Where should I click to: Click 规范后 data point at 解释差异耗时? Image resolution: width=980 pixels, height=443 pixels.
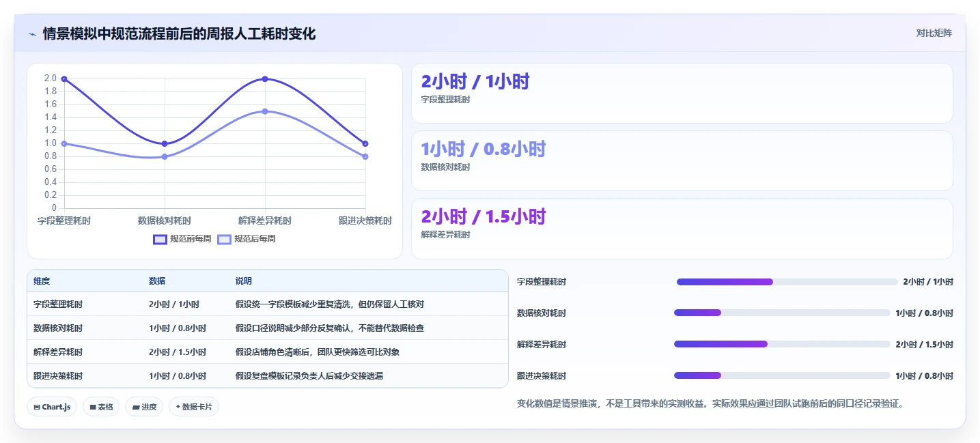click(265, 111)
